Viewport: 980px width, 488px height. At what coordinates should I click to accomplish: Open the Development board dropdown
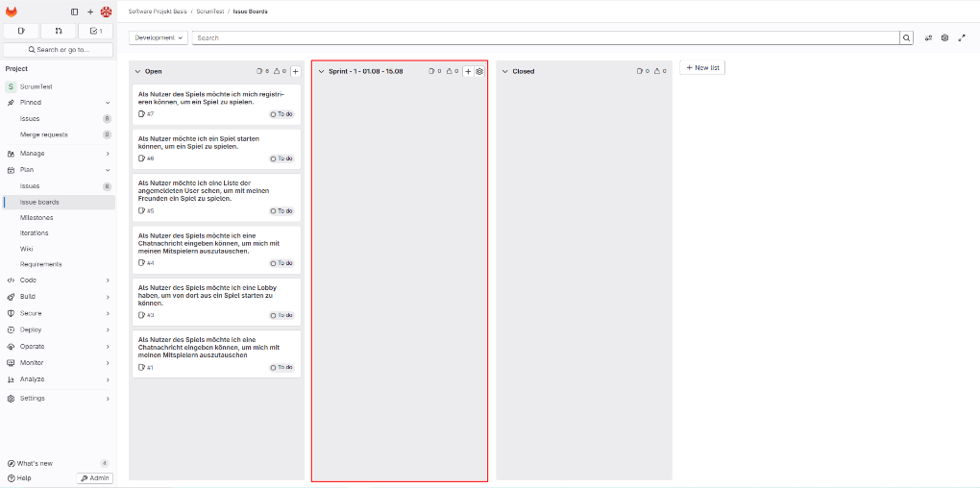coord(159,37)
